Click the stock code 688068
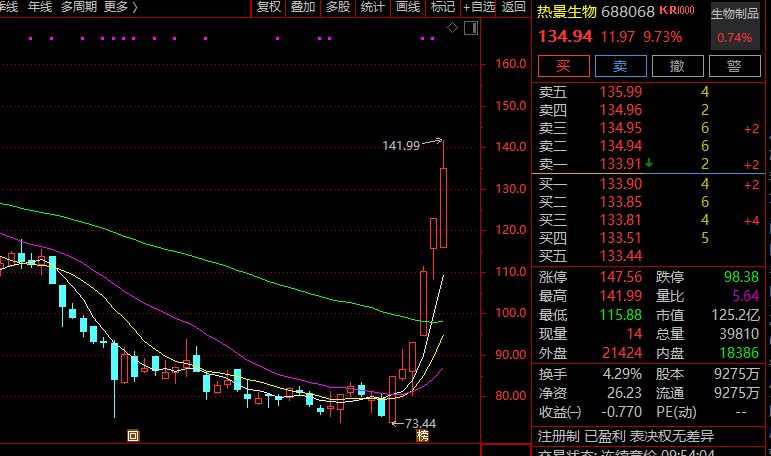The width and height of the screenshot is (771, 456). tap(627, 11)
